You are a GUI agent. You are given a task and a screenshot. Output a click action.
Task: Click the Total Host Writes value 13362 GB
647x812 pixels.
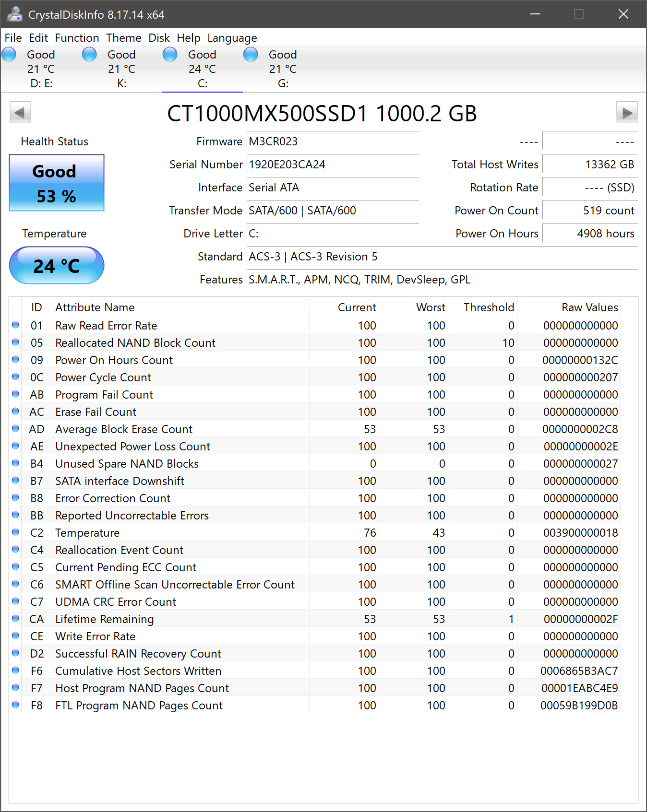[590, 165]
